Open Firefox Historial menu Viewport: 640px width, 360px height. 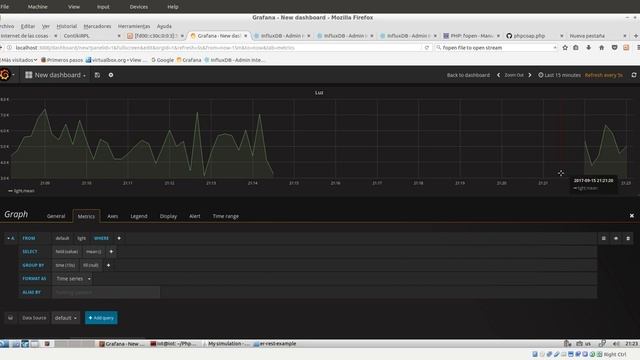[67, 26]
